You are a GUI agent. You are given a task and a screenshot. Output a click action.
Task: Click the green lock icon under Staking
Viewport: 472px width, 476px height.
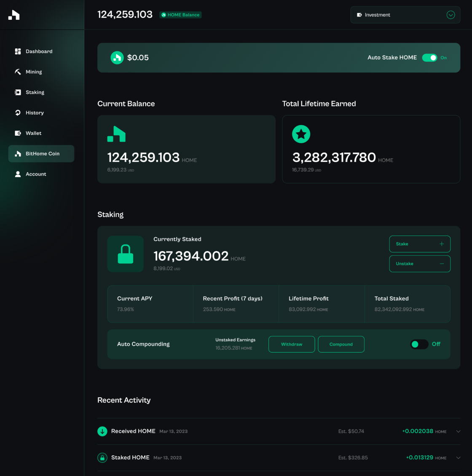pyautogui.click(x=125, y=254)
